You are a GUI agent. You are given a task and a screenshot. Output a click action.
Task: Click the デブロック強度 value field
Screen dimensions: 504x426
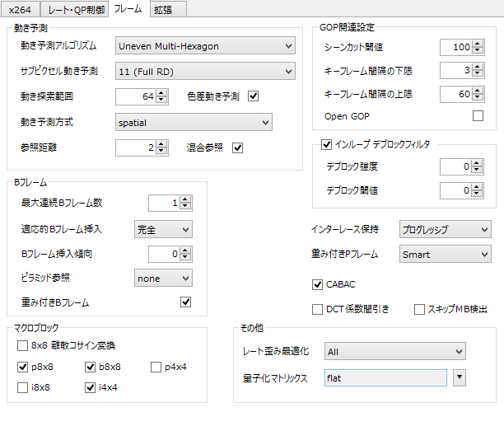pos(455,167)
